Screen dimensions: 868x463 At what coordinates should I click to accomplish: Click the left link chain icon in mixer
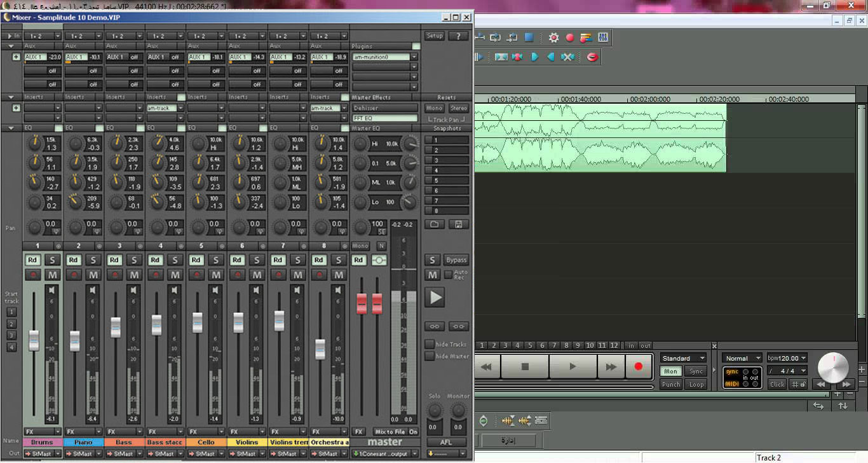click(x=435, y=326)
